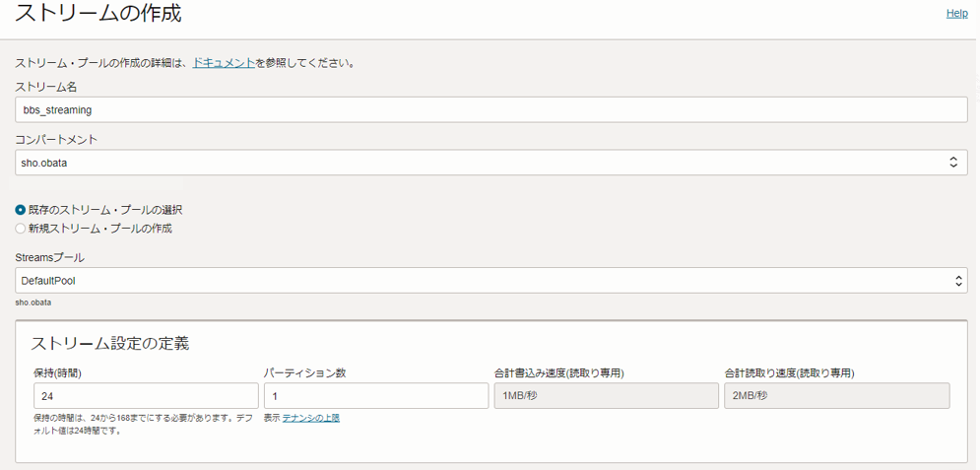Click the ストリーム設定の定義 section heading
The image size is (980, 470).
point(110,343)
